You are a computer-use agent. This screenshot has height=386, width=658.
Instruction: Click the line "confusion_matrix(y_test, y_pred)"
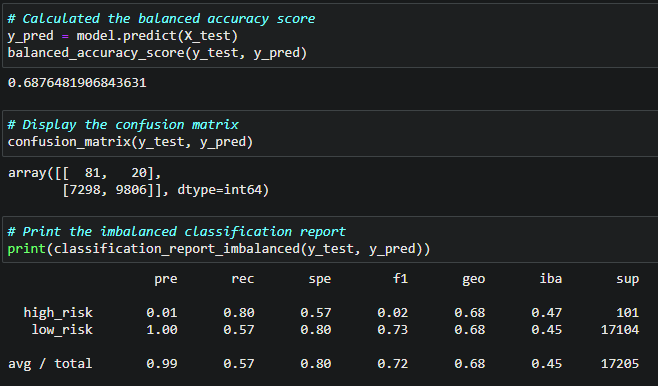131,142
